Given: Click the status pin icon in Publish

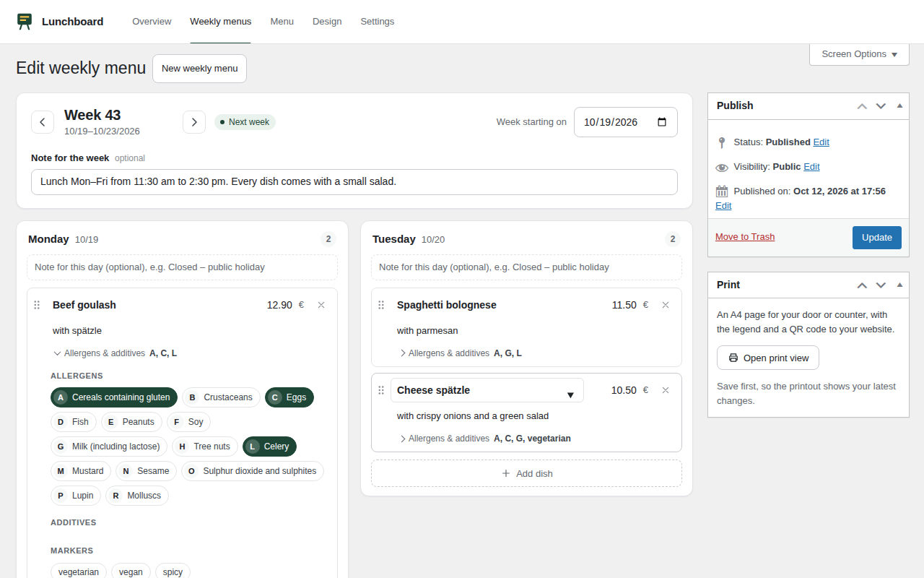Looking at the screenshot, I should 722,142.
